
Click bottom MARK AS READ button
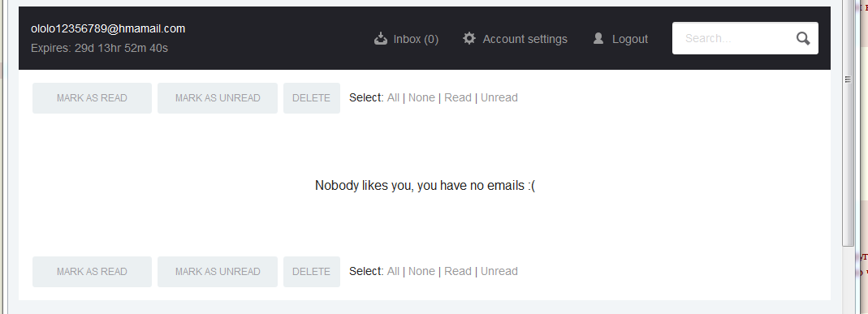click(92, 272)
